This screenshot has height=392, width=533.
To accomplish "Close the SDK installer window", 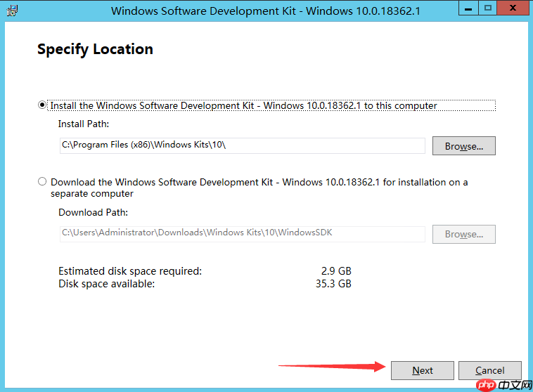I will 513,8.
